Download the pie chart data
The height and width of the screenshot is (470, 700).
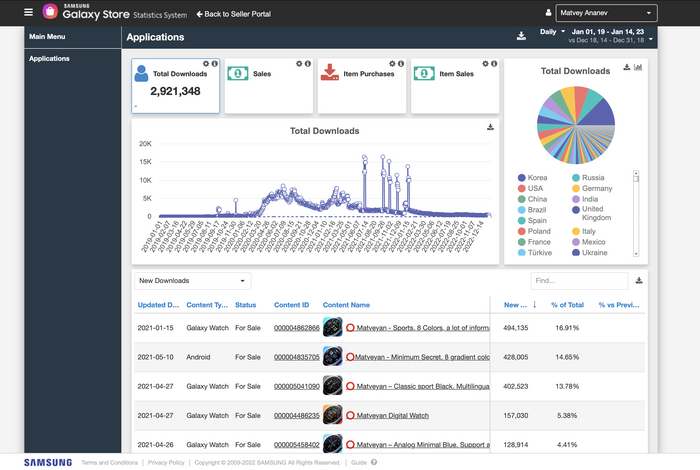[627, 67]
